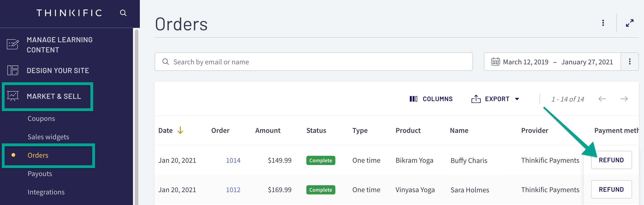Sort by the Date column header

pos(166,130)
